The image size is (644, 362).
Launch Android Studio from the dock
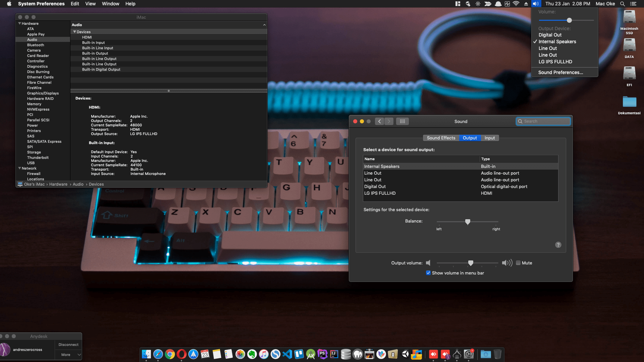click(x=311, y=354)
